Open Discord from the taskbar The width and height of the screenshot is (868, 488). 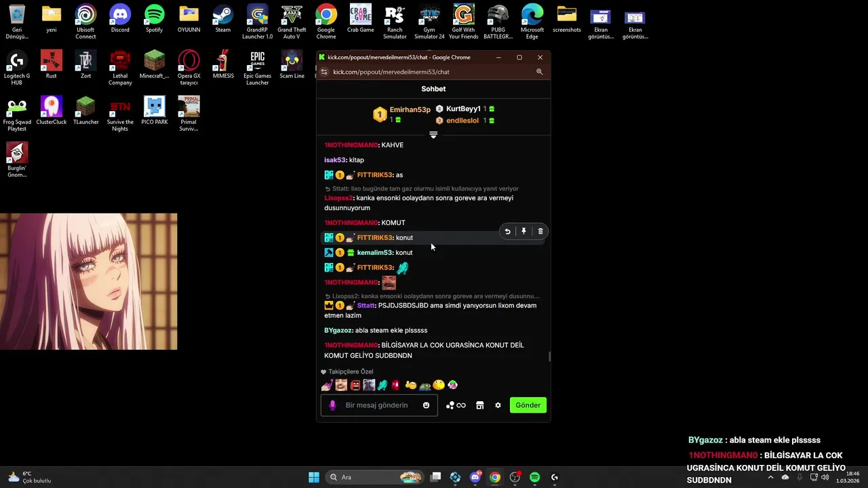475,477
